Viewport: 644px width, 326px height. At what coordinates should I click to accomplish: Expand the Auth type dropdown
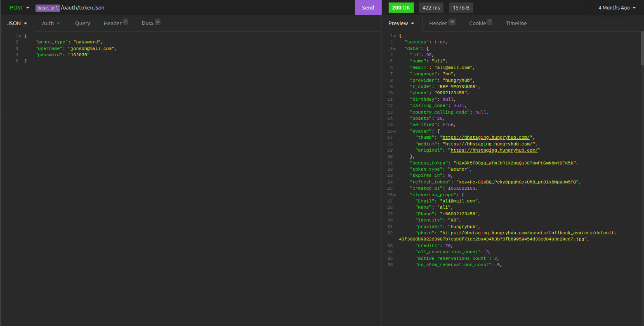coord(51,23)
